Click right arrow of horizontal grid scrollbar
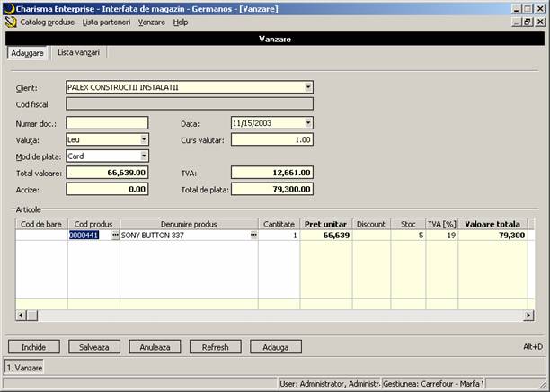The width and height of the screenshot is (550, 392). coord(528,316)
